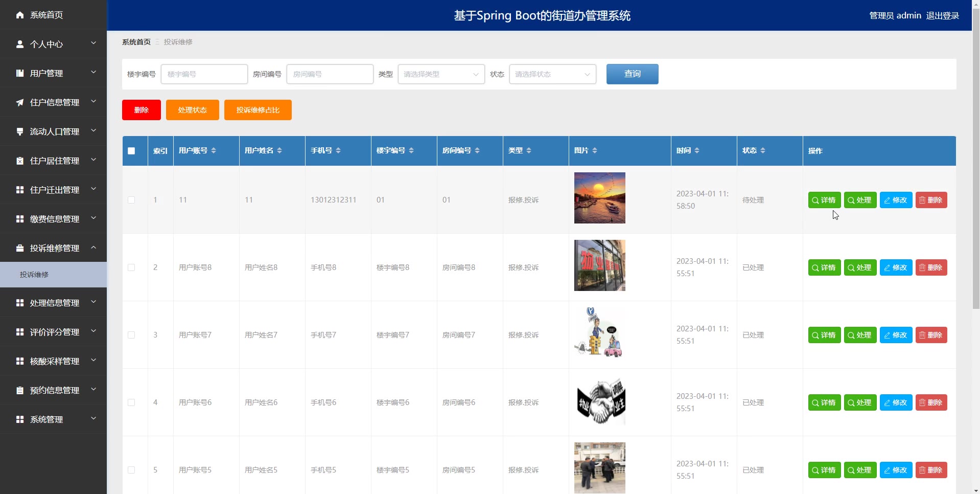Click the 详情 magnifier button in row 1
Screen dimensions: 980x494
point(824,200)
